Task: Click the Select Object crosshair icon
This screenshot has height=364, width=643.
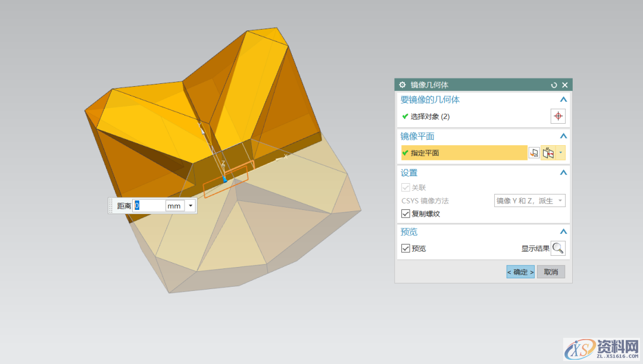Action: click(x=558, y=116)
